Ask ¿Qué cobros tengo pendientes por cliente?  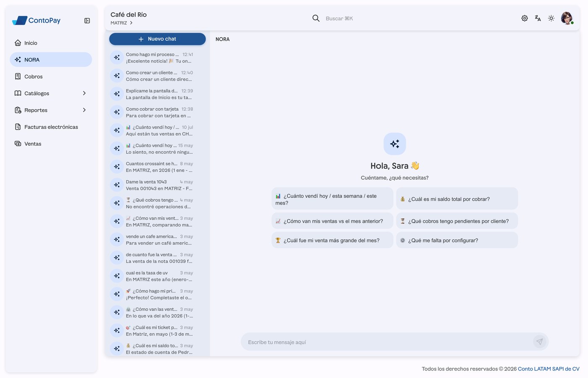[x=457, y=221]
